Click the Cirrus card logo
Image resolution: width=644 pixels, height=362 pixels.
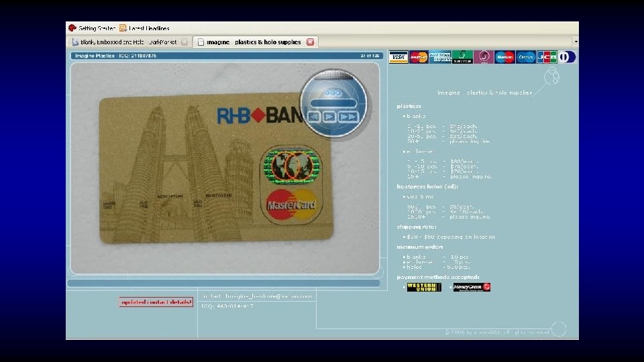click(526, 57)
